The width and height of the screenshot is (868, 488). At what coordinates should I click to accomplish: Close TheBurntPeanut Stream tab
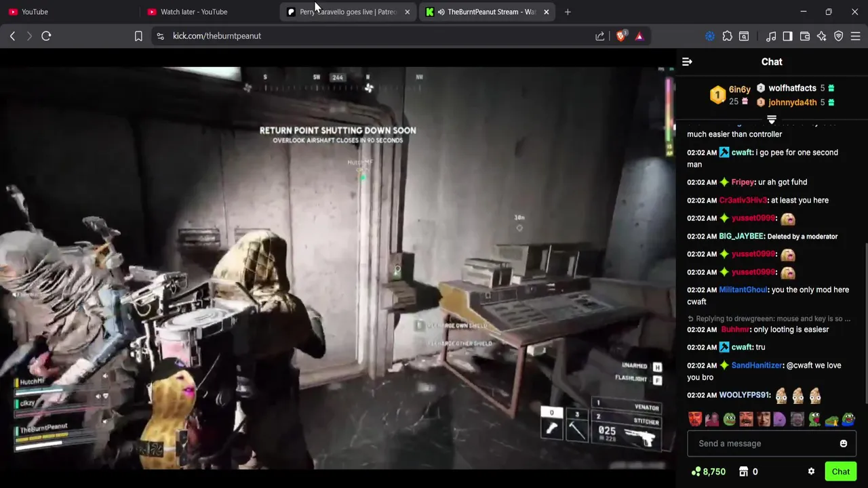tap(546, 12)
